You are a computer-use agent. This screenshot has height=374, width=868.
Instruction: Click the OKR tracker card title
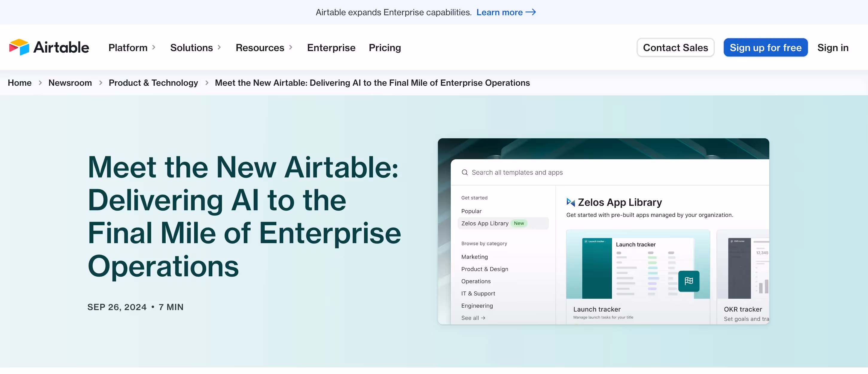(743, 309)
